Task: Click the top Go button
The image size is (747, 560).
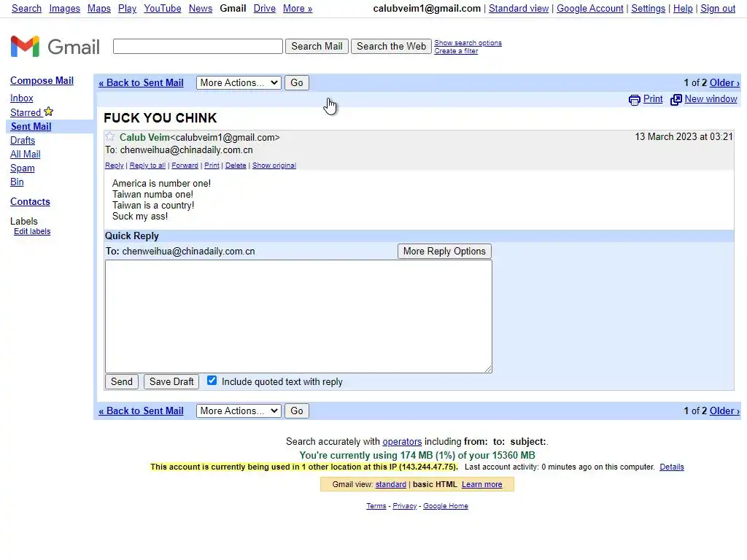Action: tap(297, 83)
